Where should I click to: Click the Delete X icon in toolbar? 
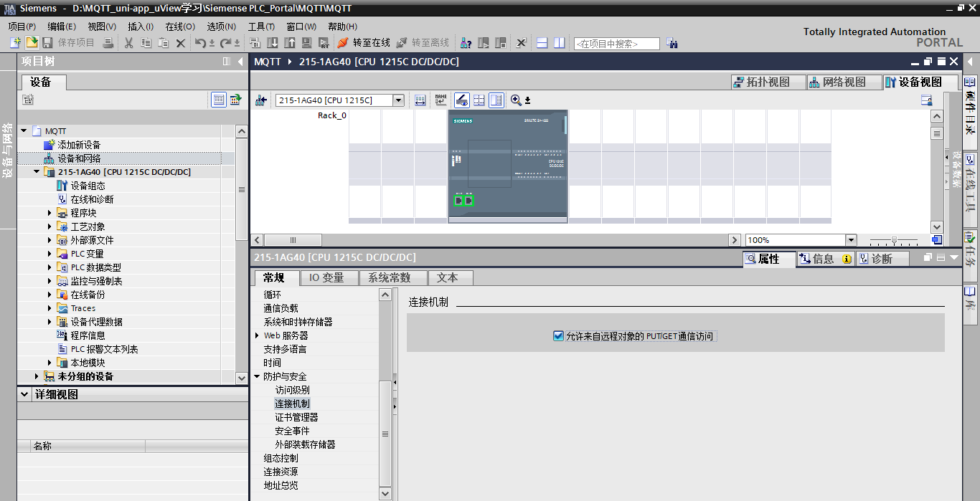point(181,43)
